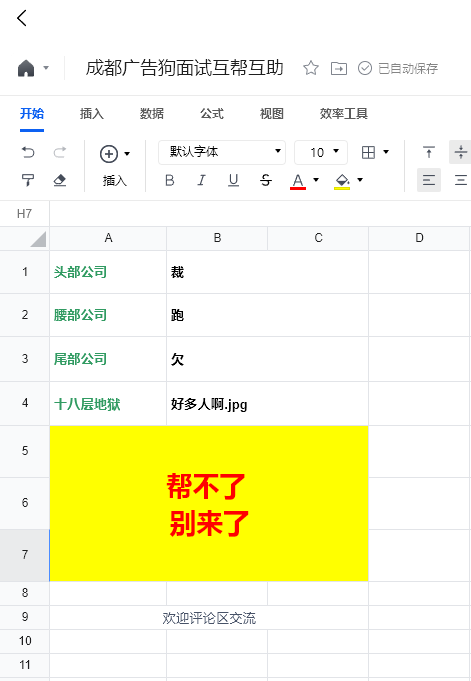Select the document title text
The width and height of the screenshot is (471, 681).
click(184, 68)
